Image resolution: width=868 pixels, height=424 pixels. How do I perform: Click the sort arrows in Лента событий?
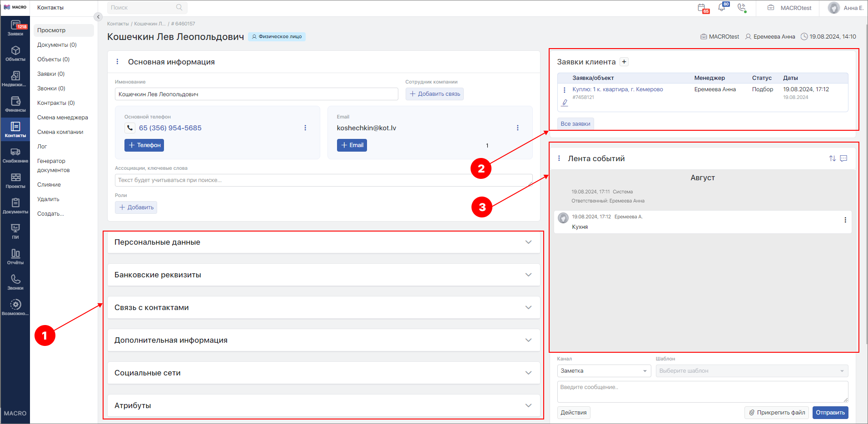(x=832, y=158)
